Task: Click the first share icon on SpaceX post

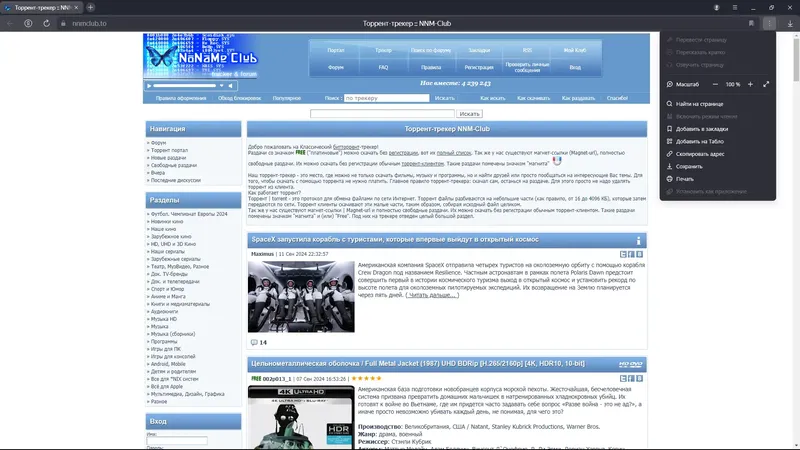Action: (623, 254)
